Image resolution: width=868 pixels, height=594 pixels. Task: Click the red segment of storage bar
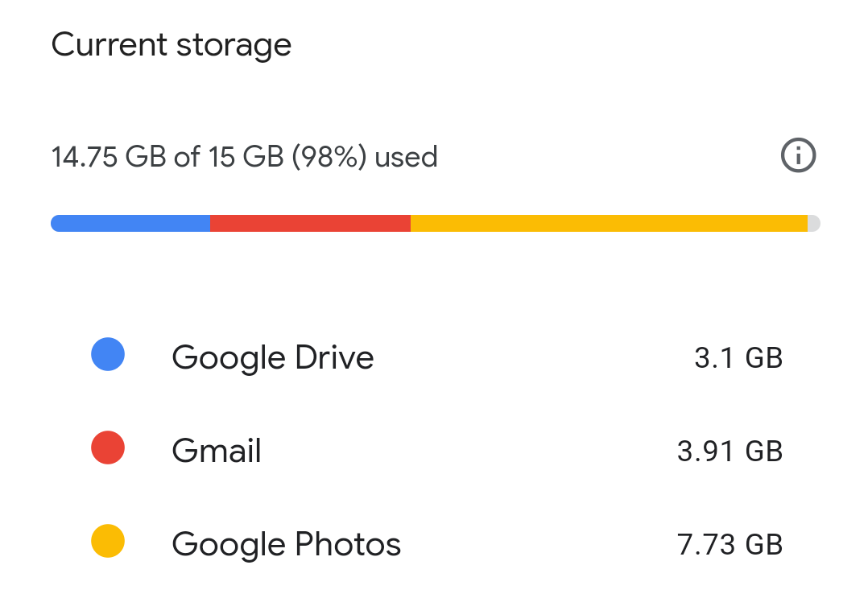(311, 224)
